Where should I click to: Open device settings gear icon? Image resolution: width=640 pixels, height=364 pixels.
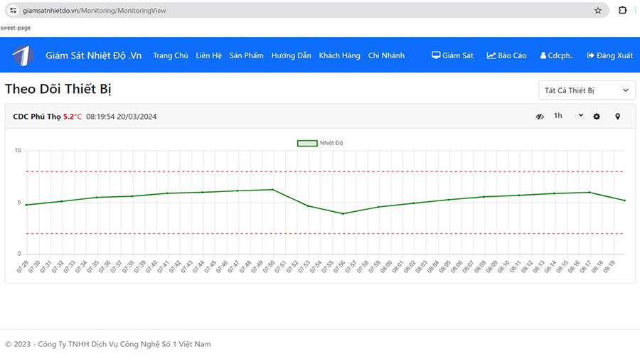point(597,117)
